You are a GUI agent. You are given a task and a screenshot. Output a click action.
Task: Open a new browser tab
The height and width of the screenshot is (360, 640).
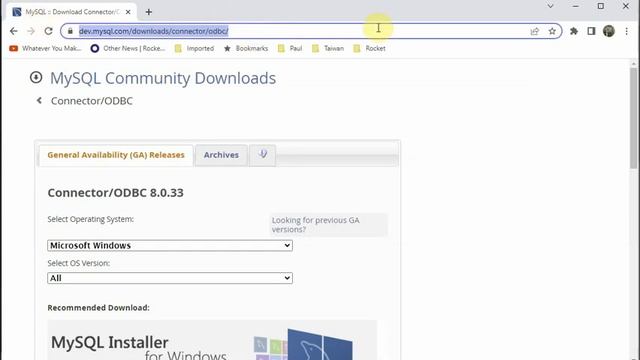tap(149, 12)
